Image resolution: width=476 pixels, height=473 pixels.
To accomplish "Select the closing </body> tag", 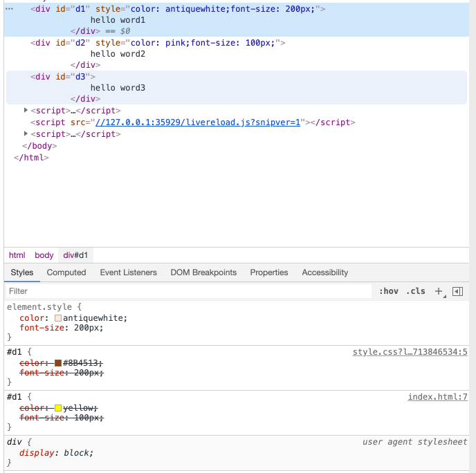I will click(39, 146).
